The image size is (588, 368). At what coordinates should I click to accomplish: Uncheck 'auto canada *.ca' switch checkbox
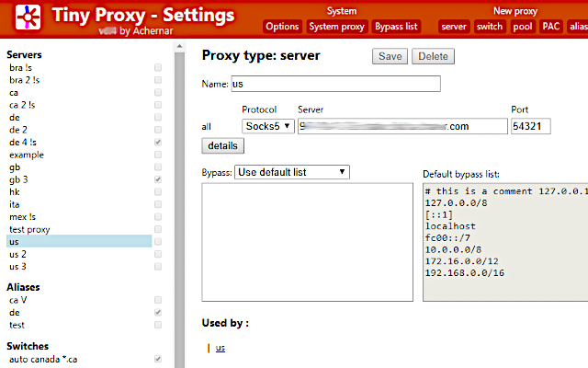[x=158, y=359]
